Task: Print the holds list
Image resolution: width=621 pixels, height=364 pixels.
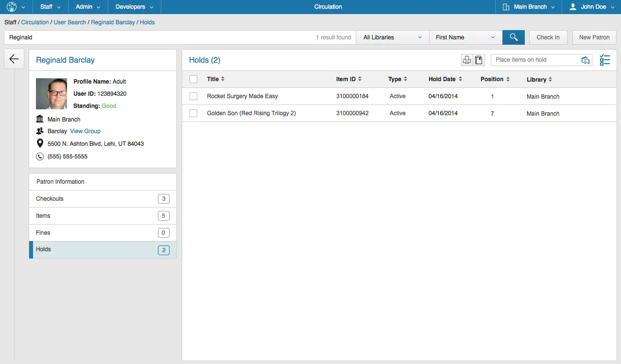Action: pos(467,60)
